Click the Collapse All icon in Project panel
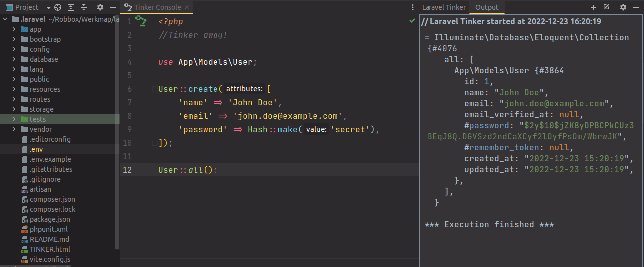 pos(84,7)
